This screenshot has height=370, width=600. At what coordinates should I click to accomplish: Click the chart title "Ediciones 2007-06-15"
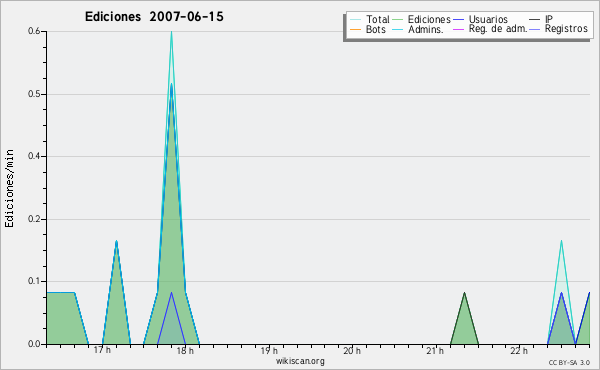tap(154, 17)
